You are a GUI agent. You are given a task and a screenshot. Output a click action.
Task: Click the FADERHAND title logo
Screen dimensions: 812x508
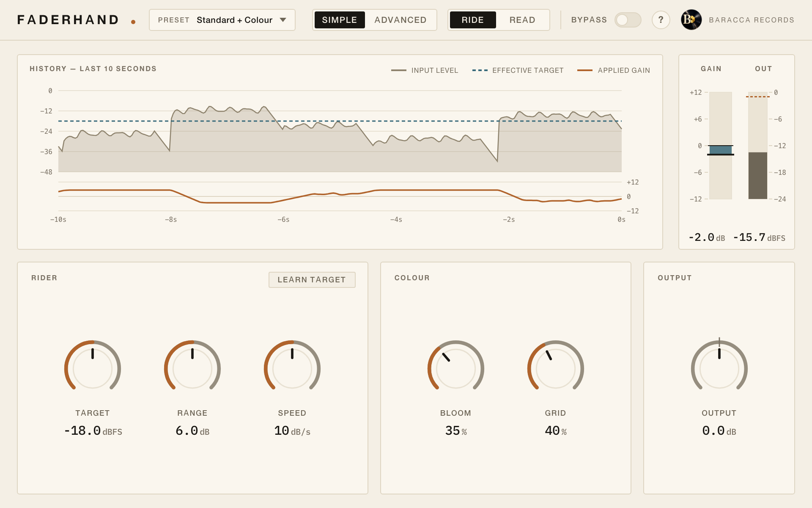pyautogui.click(x=68, y=20)
